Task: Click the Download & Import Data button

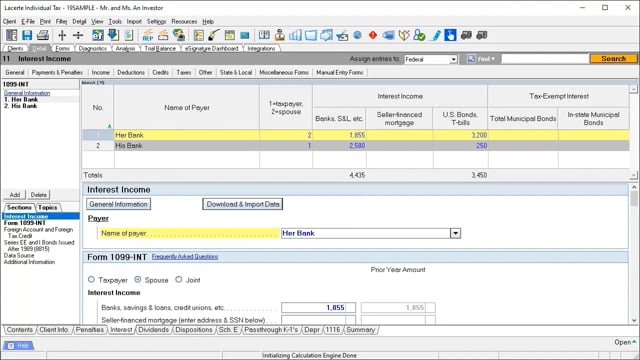Action: click(243, 204)
